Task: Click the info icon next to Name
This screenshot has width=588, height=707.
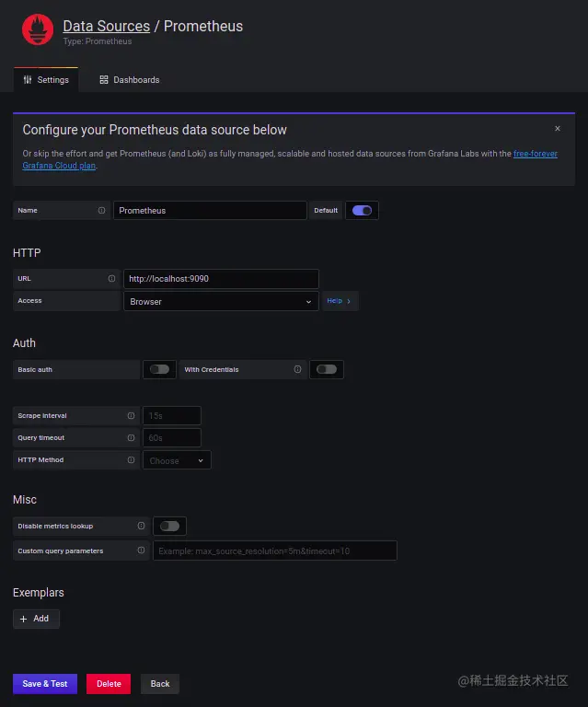Action: pyautogui.click(x=102, y=211)
